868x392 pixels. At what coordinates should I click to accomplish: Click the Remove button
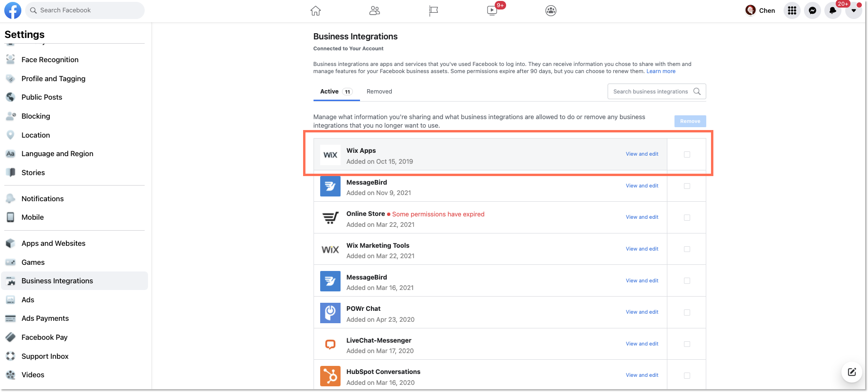coord(690,121)
